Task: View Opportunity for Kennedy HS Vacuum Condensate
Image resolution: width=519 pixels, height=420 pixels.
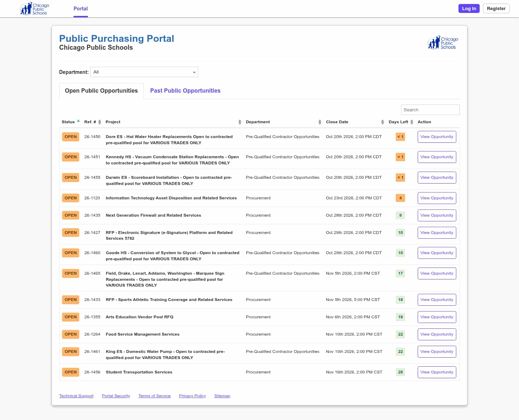Action: click(437, 157)
